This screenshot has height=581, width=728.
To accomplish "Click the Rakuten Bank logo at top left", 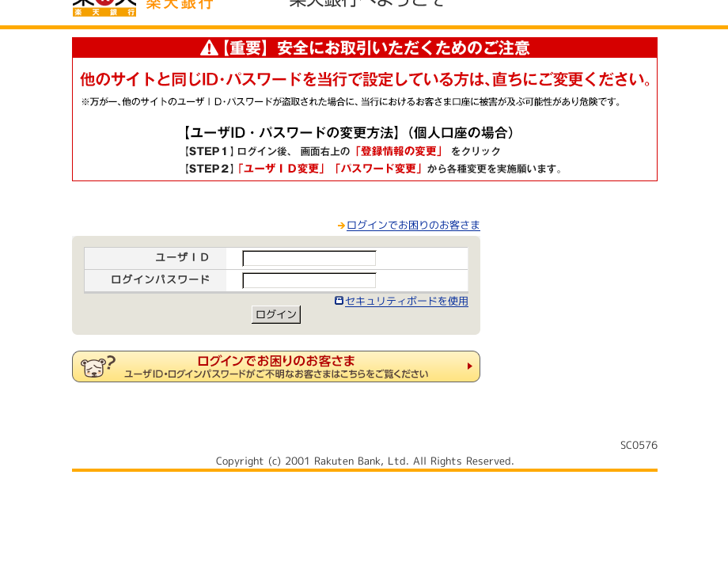I will click(x=104, y=7).
